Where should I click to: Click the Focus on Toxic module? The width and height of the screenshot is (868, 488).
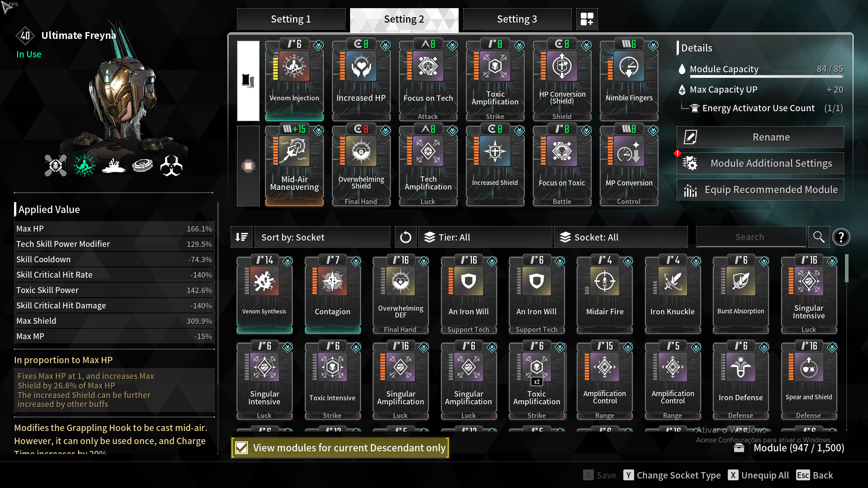coord(562,166)
